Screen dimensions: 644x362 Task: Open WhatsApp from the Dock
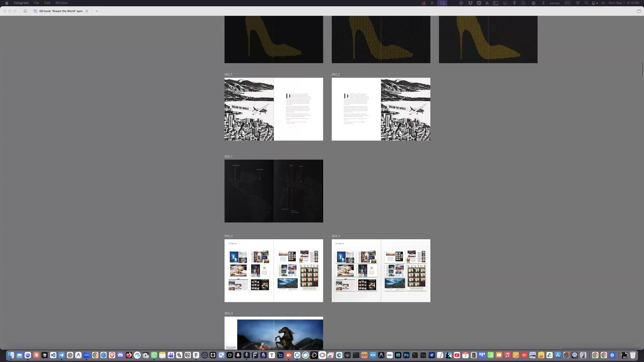[x=154, y=355]
